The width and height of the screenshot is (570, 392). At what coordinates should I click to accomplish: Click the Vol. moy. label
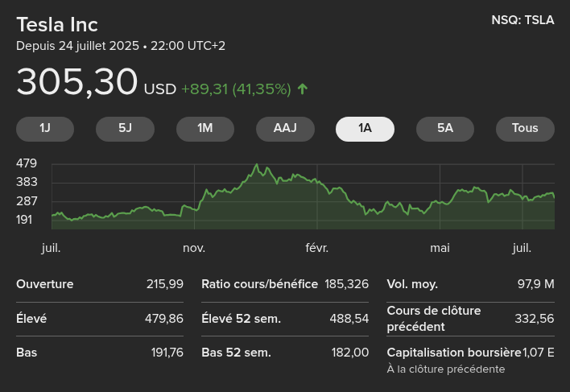coord(412,284)
